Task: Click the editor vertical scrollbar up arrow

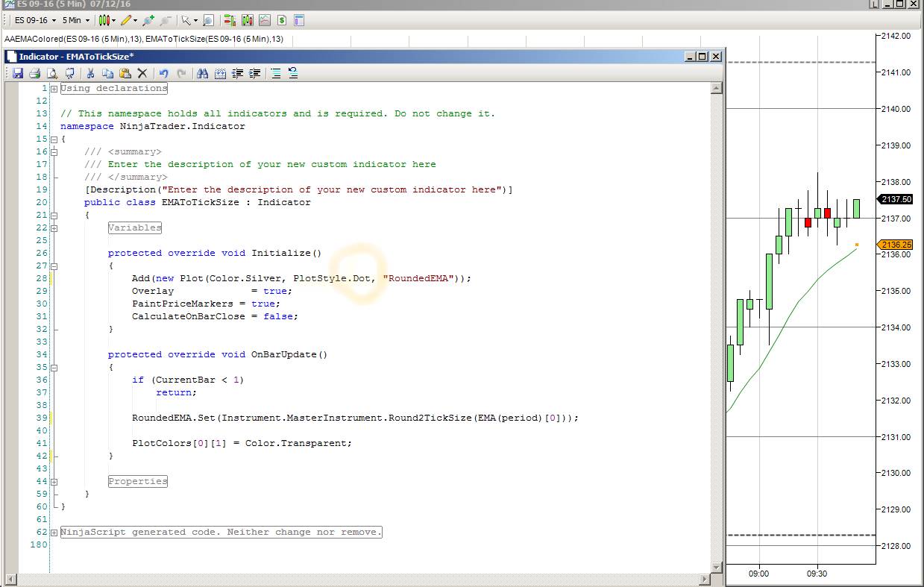Action: (x=716, y=88)
